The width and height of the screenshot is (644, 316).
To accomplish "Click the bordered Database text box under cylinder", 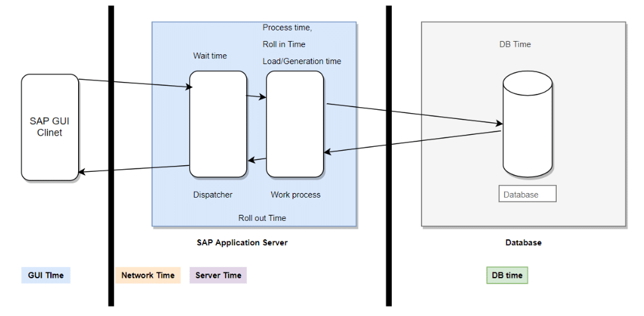I will coord(527,194).
